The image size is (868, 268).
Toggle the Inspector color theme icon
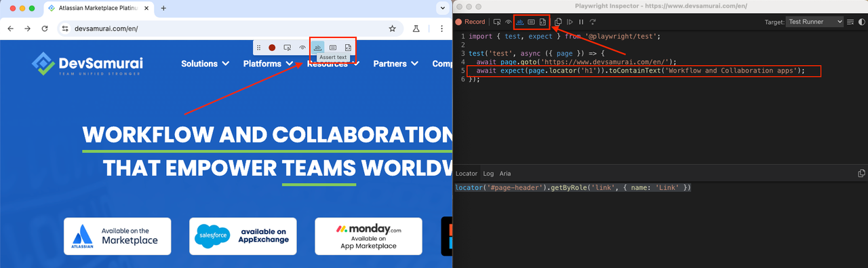862,22
